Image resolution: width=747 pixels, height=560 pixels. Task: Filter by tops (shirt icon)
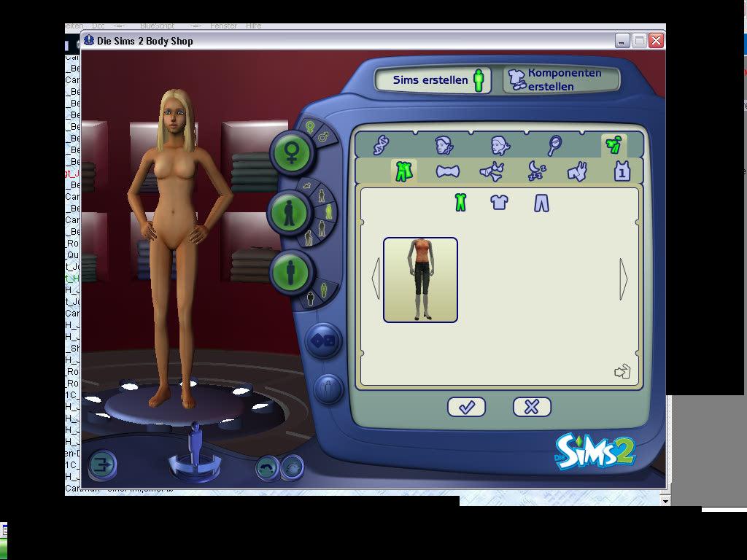click(x=499, y=203)
